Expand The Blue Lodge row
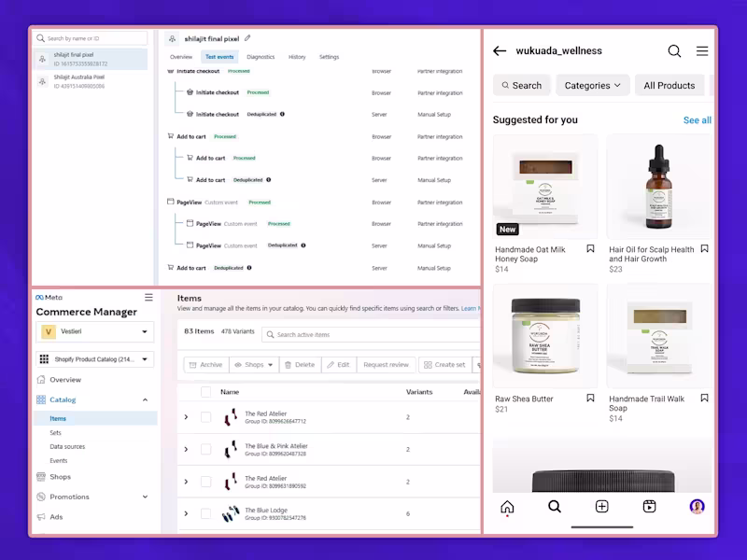Image resolution: width=747 pixels, height=560 pixels. coord(186,514)
